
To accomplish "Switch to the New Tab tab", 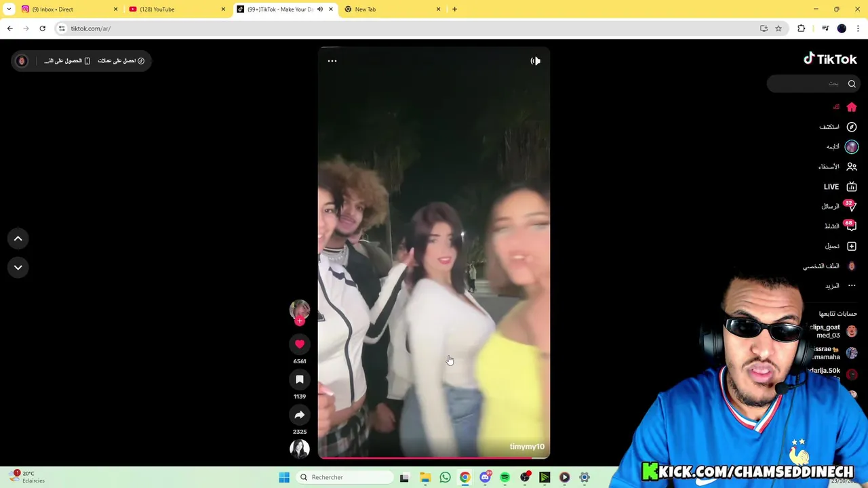I will [x=392, y=9].
